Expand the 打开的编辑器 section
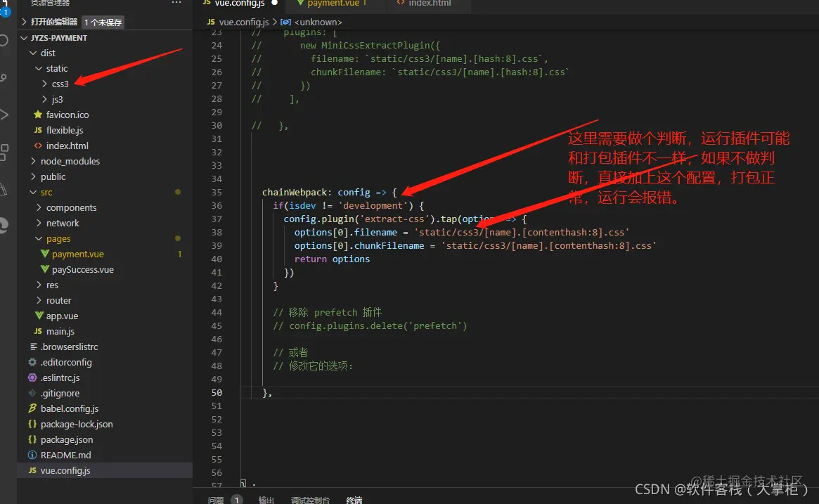The image size is (819, 504). click(24, 22)
